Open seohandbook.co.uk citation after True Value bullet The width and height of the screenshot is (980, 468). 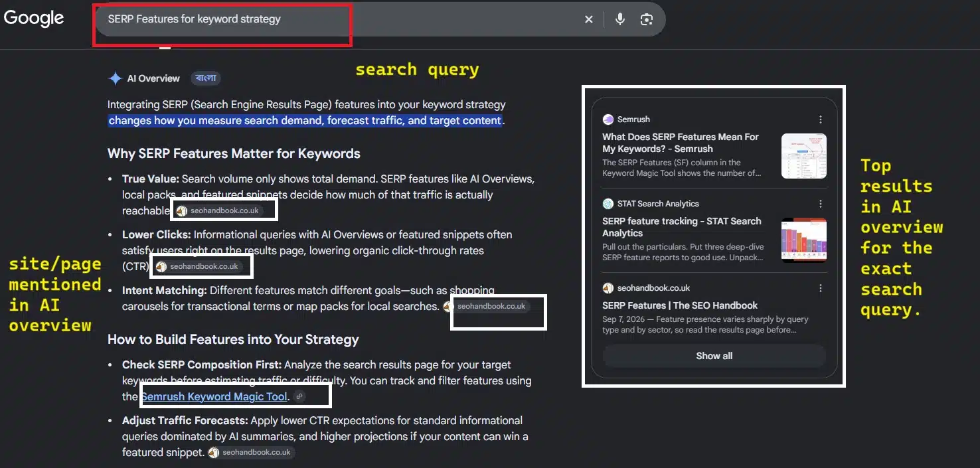[218, 211]
